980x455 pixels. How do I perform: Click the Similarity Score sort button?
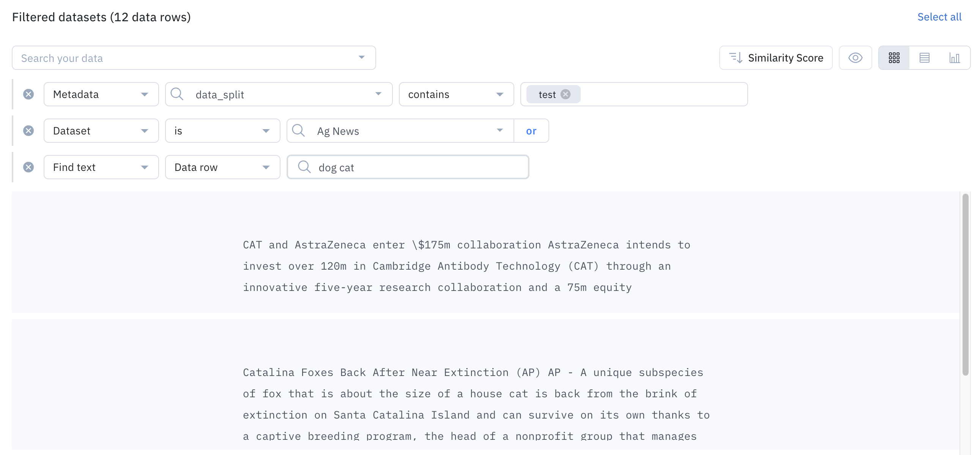click(x=776, y=58)
